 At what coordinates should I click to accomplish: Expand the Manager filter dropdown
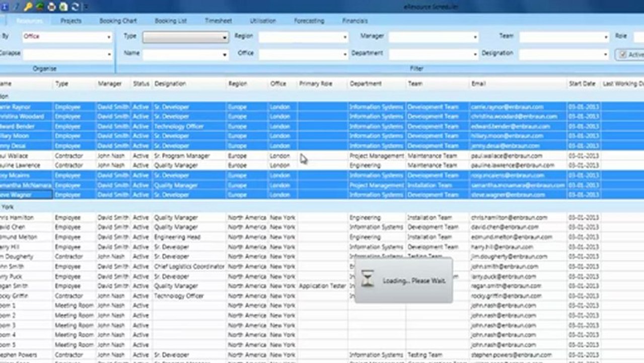point(433,37)
